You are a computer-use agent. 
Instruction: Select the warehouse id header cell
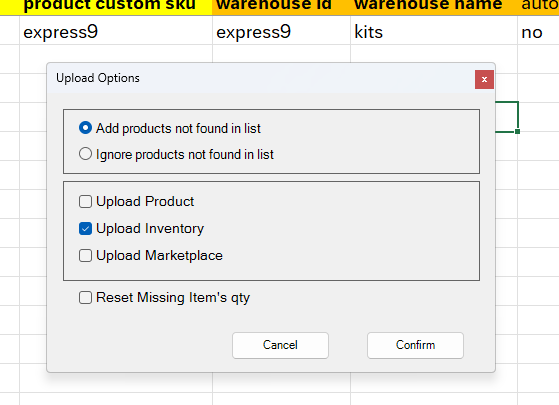[281, 7]
